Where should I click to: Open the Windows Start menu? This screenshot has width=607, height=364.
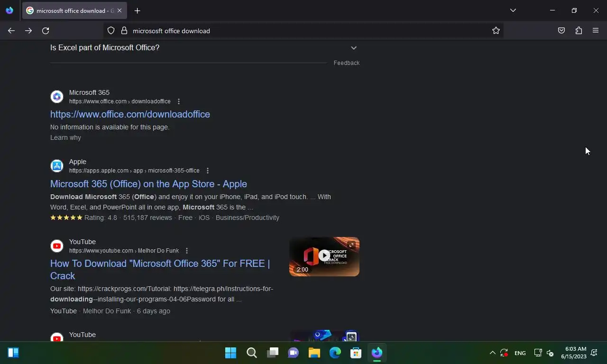pos(230,353)
